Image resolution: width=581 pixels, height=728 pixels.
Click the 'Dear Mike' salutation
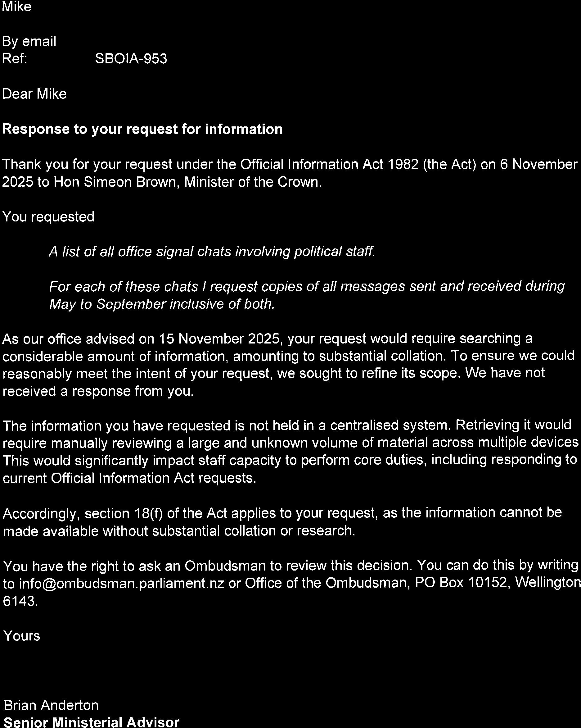[x=34, y=94]
